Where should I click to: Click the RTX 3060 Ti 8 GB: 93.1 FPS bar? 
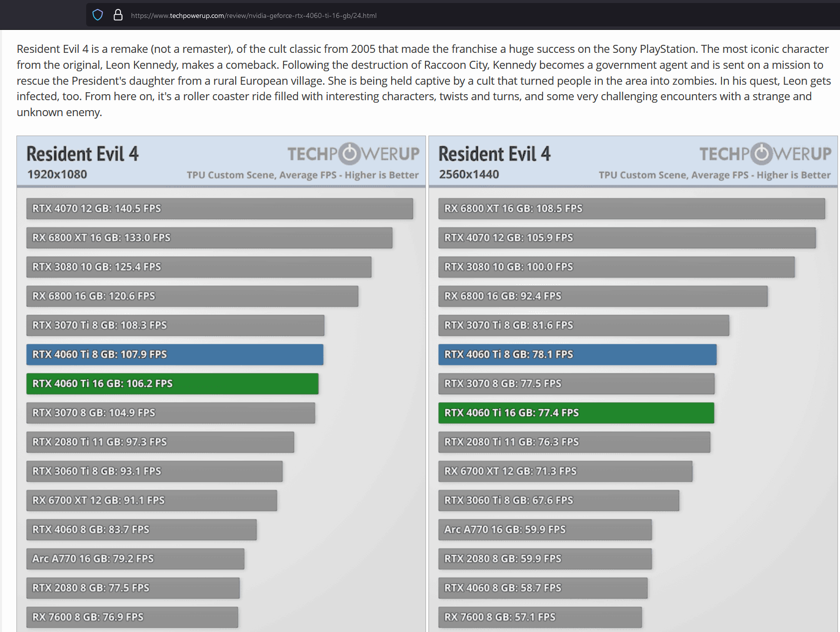click(x=154, y=471)
